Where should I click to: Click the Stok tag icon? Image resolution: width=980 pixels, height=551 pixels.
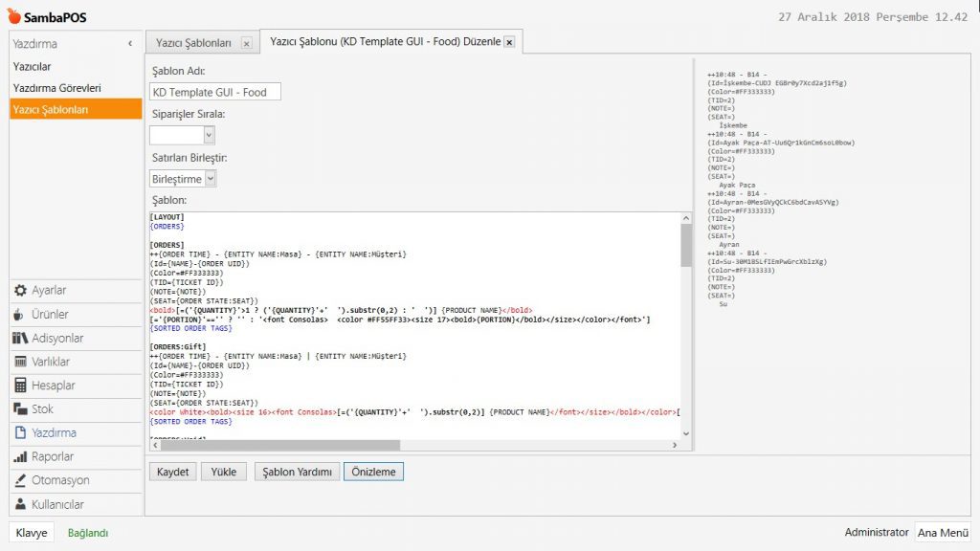pyautogui.click(x=21, y=409)
